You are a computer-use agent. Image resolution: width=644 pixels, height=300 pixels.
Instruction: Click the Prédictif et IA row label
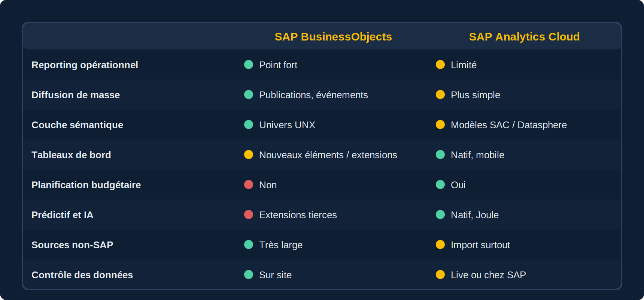click(62, 215)
